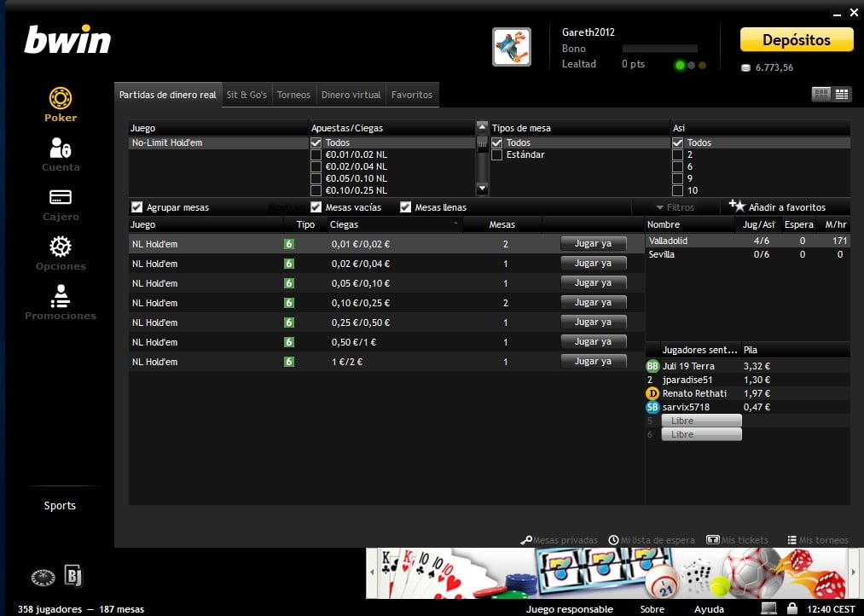The height and width of the screenshot is (616, 864).
Task: Select the Sevilla table row
Action: tap(748, 254)
